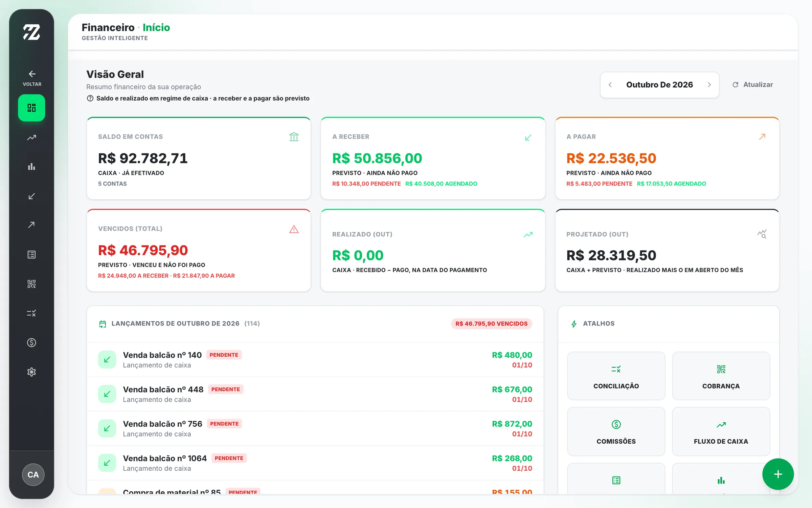Screen dimensions: 812x508
Task: Click the Início breadcrumb in header
Action: 156,27
